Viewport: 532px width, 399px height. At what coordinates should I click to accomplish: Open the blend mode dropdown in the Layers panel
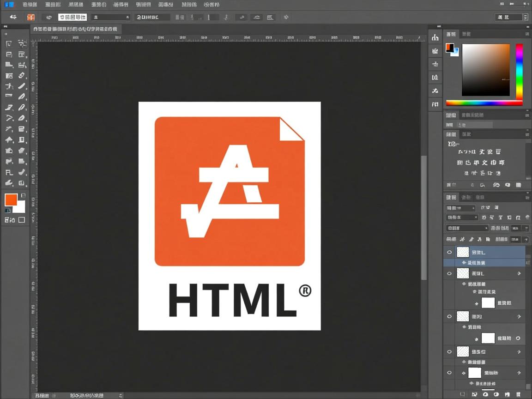[462, 207]
